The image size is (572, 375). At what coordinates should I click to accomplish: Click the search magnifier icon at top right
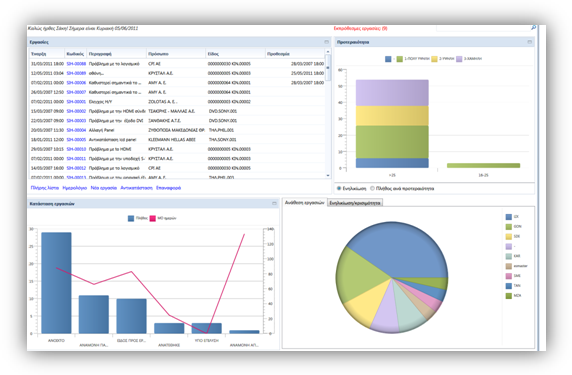point(533,28)
